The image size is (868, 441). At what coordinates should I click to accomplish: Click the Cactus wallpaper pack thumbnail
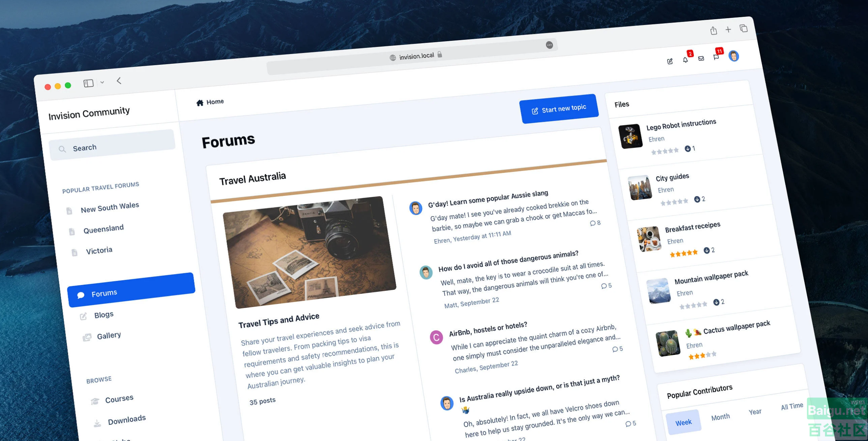coord(668,343)
